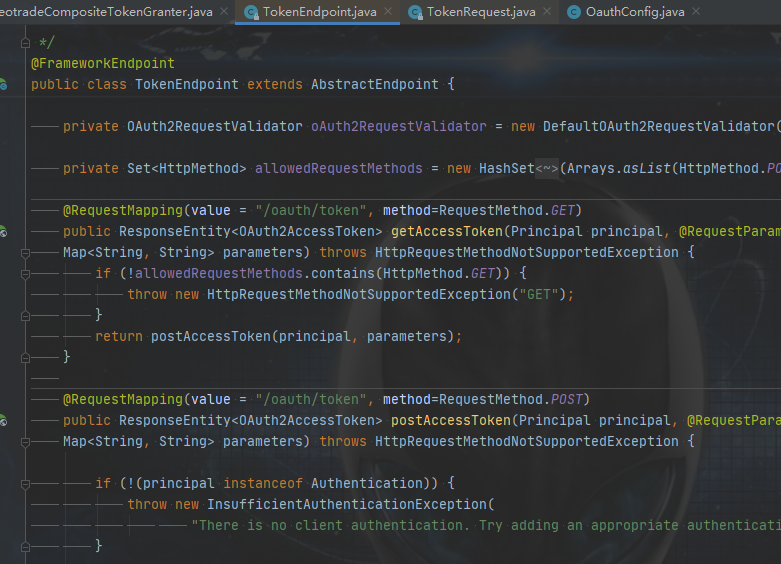Click the class file icon on TokenRequest.java tab

pos(415,12)
